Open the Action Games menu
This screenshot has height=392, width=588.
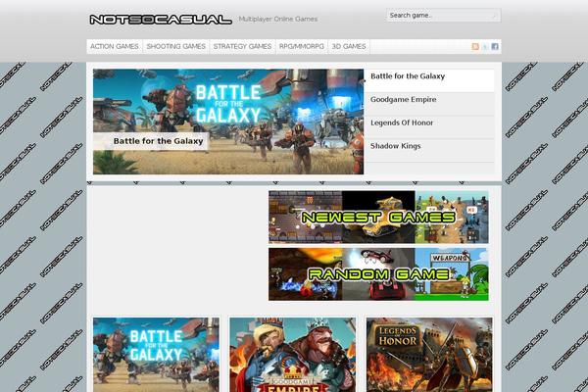tap(115, 46)
